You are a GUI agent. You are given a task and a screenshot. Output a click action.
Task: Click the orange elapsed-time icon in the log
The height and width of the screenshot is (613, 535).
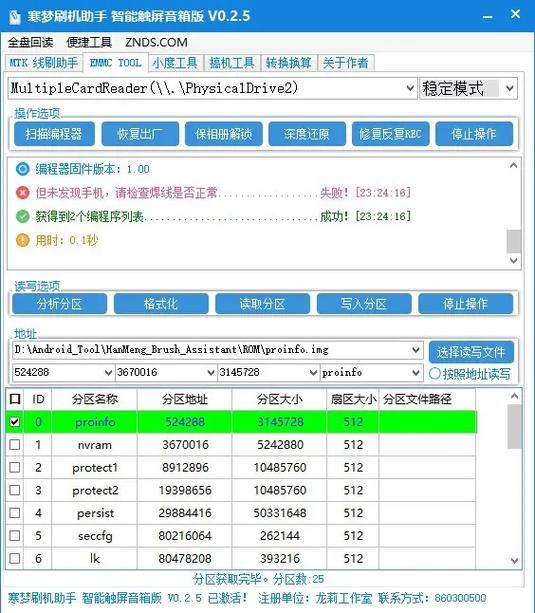[x=22, y=240]
